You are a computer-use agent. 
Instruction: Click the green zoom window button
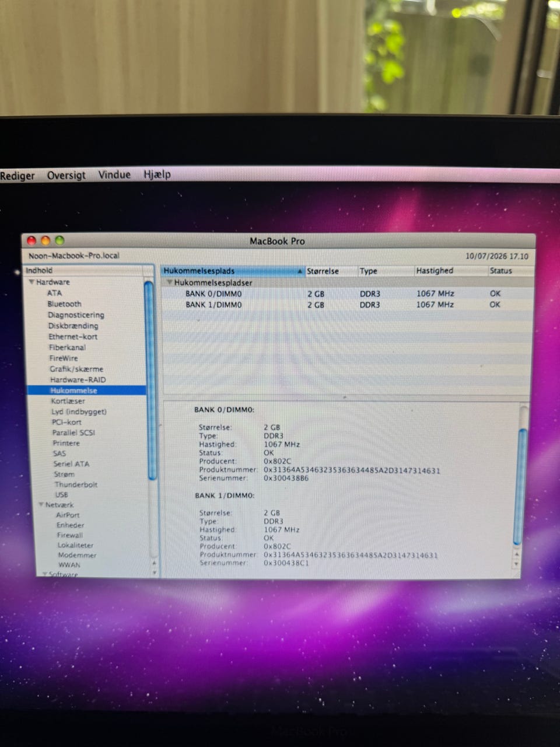60,240
